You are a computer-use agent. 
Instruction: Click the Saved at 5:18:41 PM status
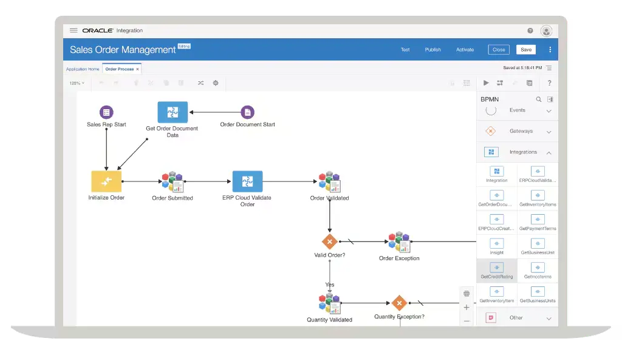[522, 68]
